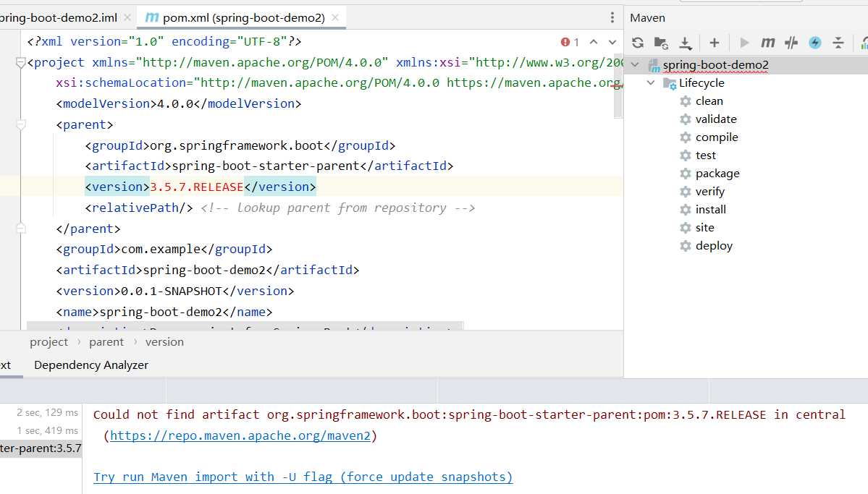Click 'version' breadcrumb

point(164,342)
